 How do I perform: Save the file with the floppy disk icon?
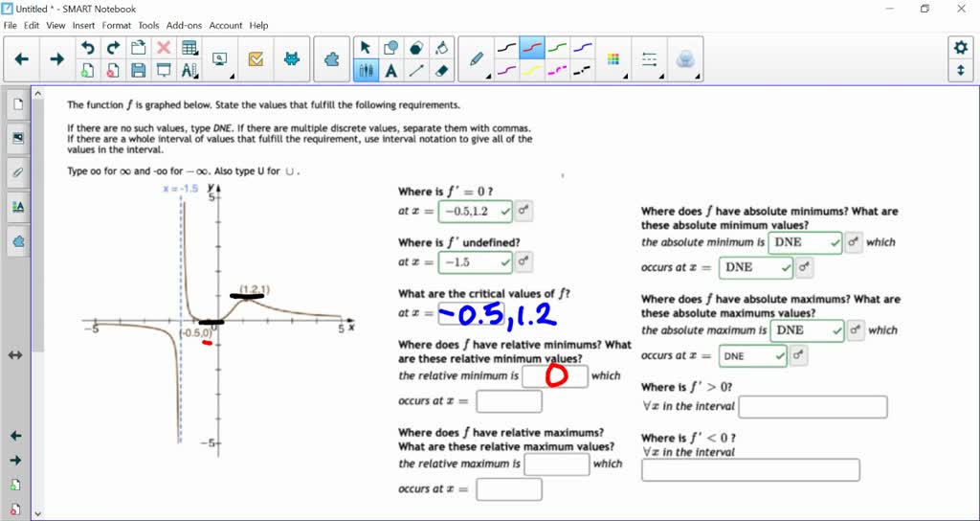[x=138, y=71]
